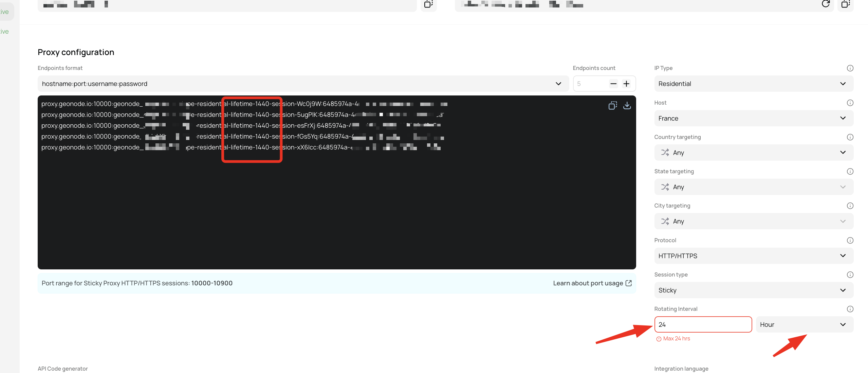The image size is (868, 373).
Task: Click the refresh icon at top right
Action: click(826, 4)
